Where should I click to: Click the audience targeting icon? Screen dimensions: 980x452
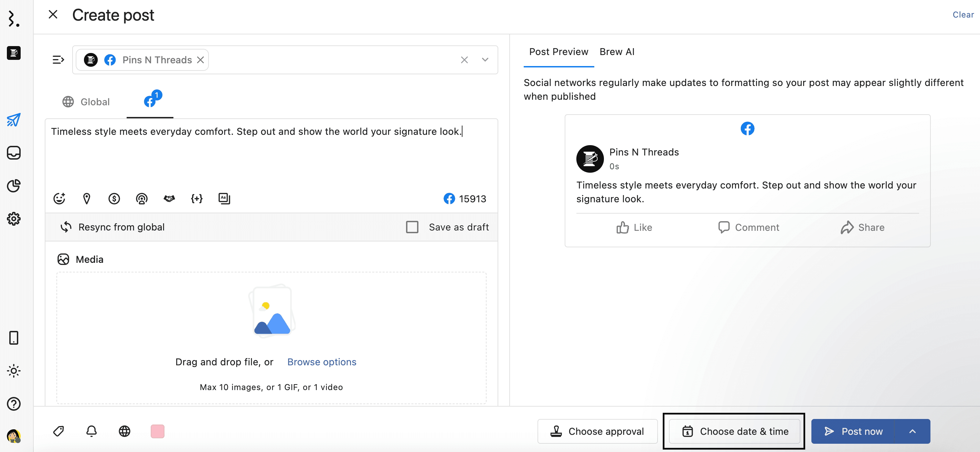tap(141, 198)
